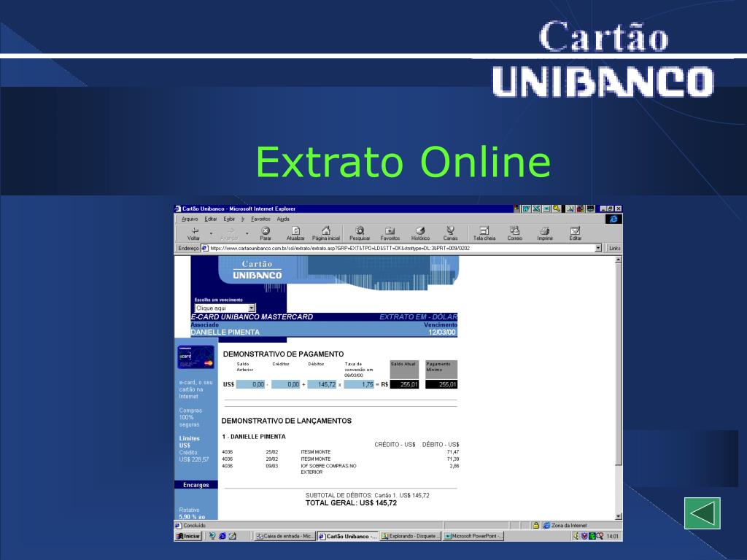Click the Cartão Unibanco taskbar button
This screenshot has height=560, width=747.
point(348,536)
